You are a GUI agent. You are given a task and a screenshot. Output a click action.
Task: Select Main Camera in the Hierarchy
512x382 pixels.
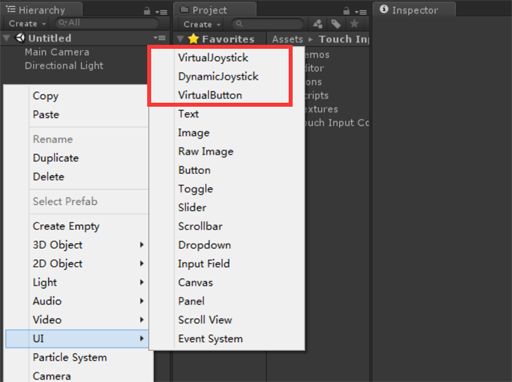pyautogui.click(x=57, y=52)
